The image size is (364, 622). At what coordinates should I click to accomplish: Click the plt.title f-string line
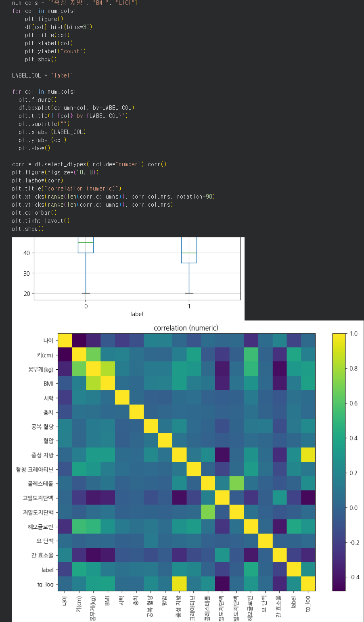(73, 116)
